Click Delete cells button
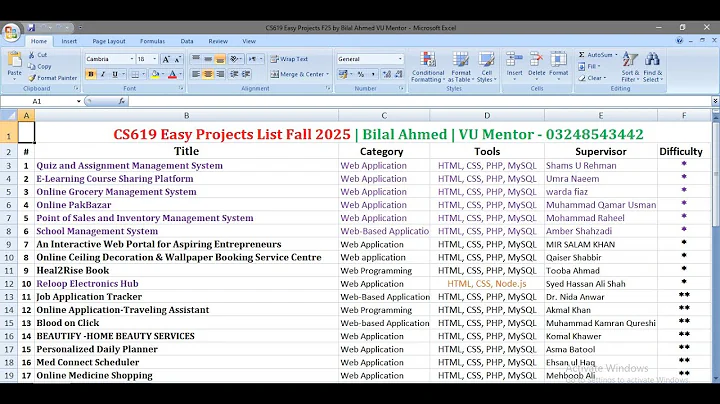This screenshot has width=720, height=404. coord(536,65)
